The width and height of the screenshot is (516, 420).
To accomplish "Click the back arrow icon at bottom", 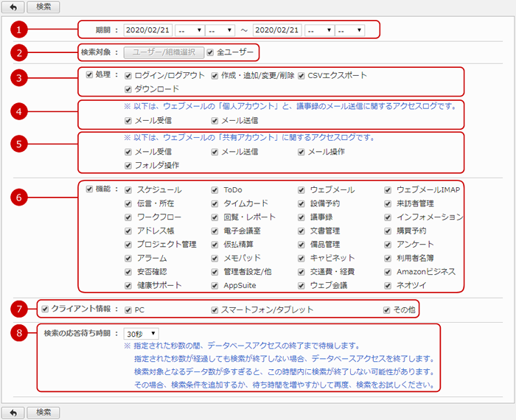I will tap(14, 412).
